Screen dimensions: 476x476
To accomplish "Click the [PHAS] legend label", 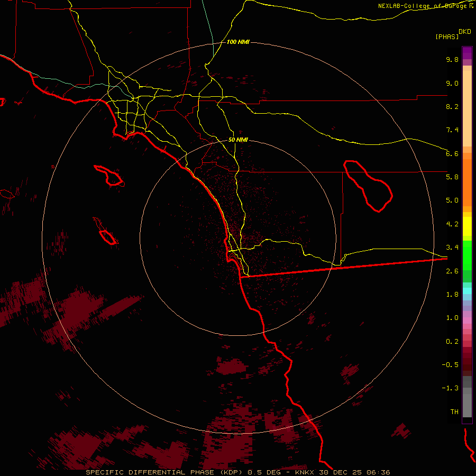I will click(447, 36).
